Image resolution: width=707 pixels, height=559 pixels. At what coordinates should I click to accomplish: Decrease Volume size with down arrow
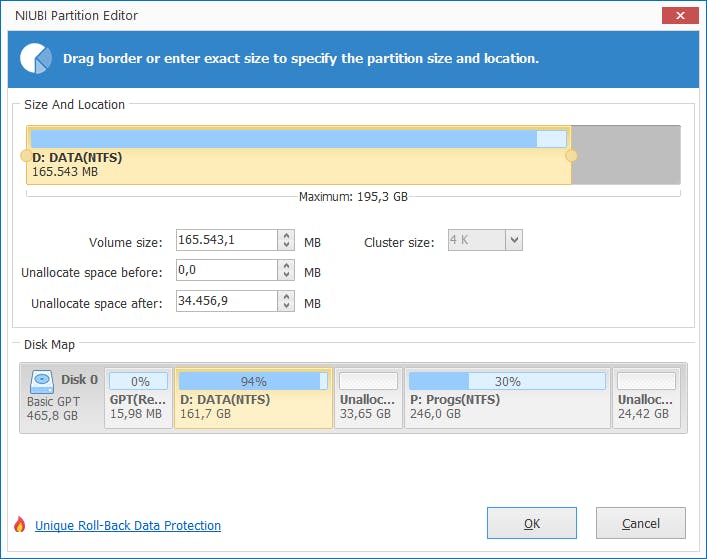point(286,245)
